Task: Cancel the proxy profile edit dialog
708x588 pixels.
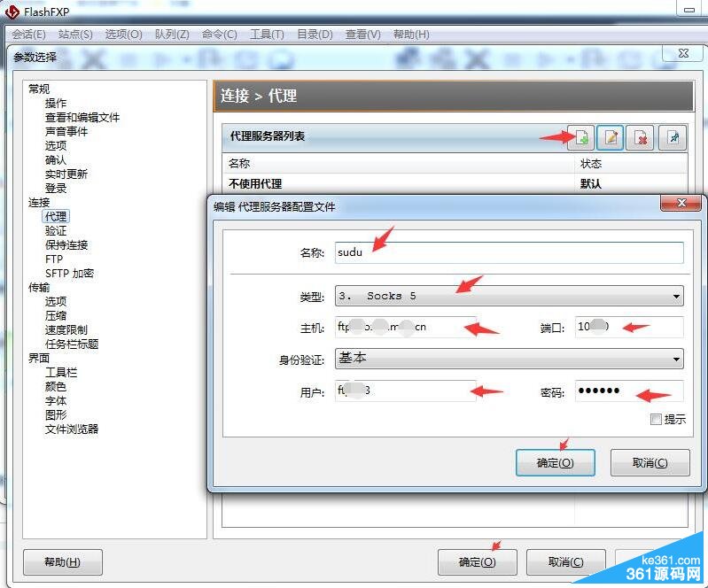Action: (650, 462)
